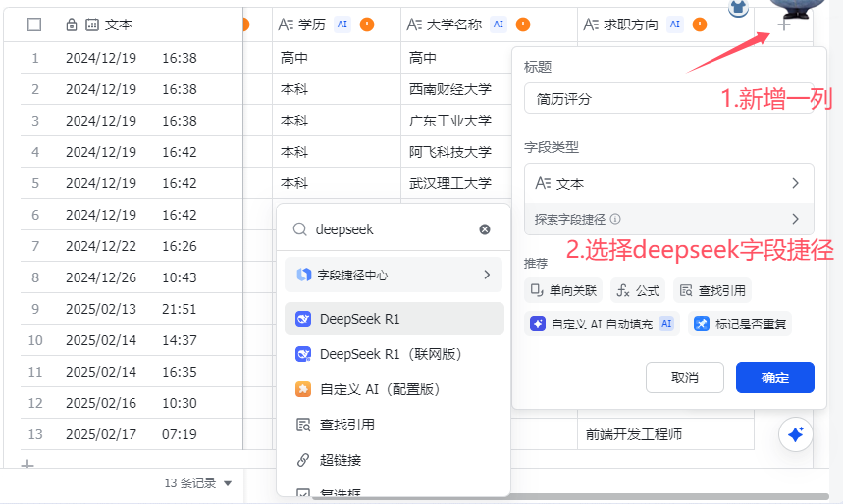Click the AI badge on 求职方向 column
Image resolution: width=843 pixels, height=504 pixels.
[675, 25]
